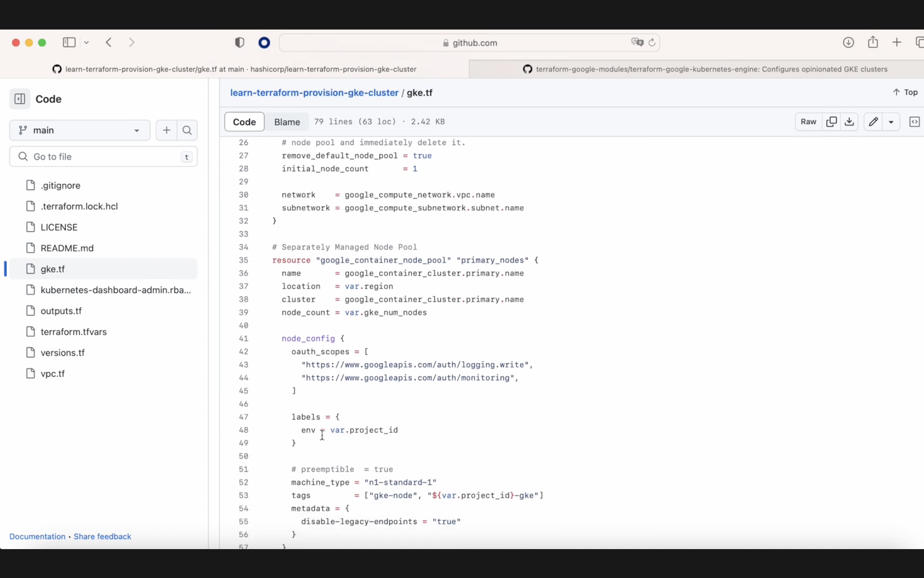Click the logging.write URL on line 43

click(415, 364)
